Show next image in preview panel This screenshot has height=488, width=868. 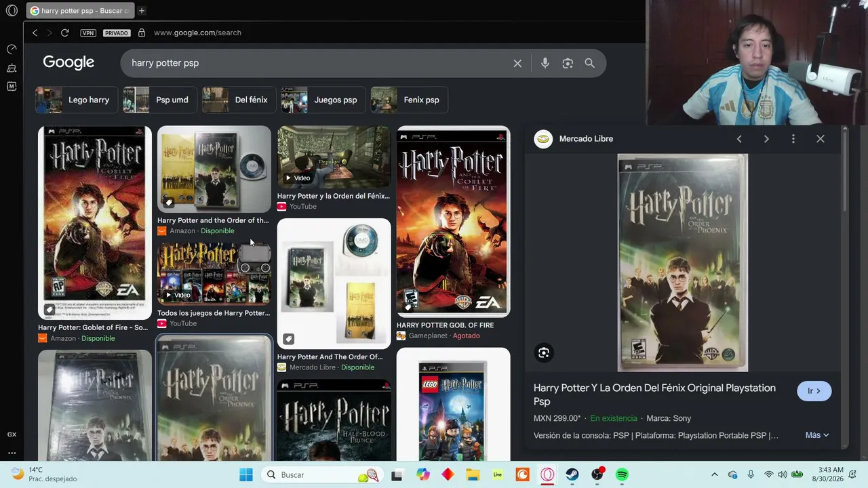coord(766,139)
